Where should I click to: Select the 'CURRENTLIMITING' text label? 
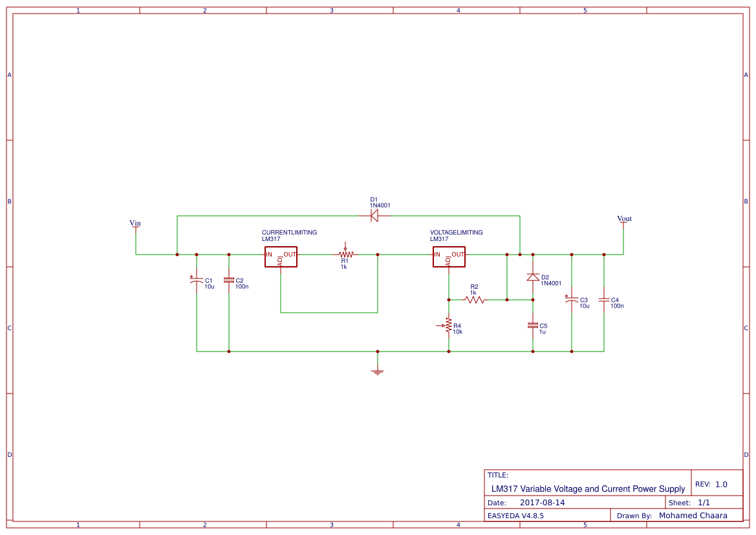pos(289,232)
